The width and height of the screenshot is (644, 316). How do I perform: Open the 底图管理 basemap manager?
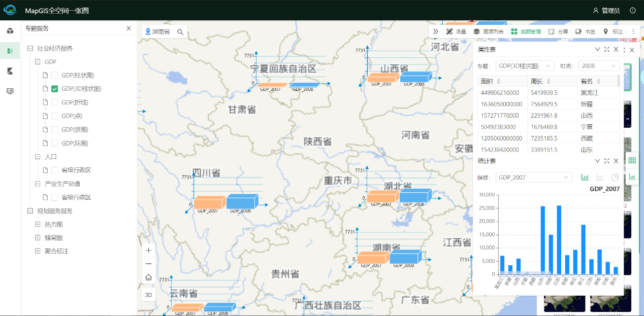(x=526, y=31)
